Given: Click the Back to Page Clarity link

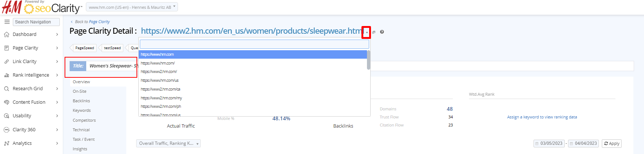Looking at the screenshot, I should click(x=99, y=22).
